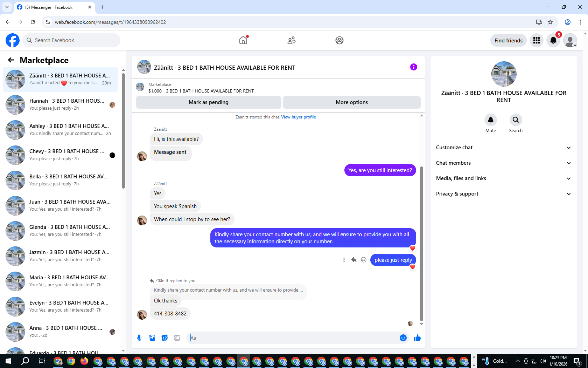Attach a photo with the image icon
The height and width of the screenshot is (368, 588).
coord(152,338)
